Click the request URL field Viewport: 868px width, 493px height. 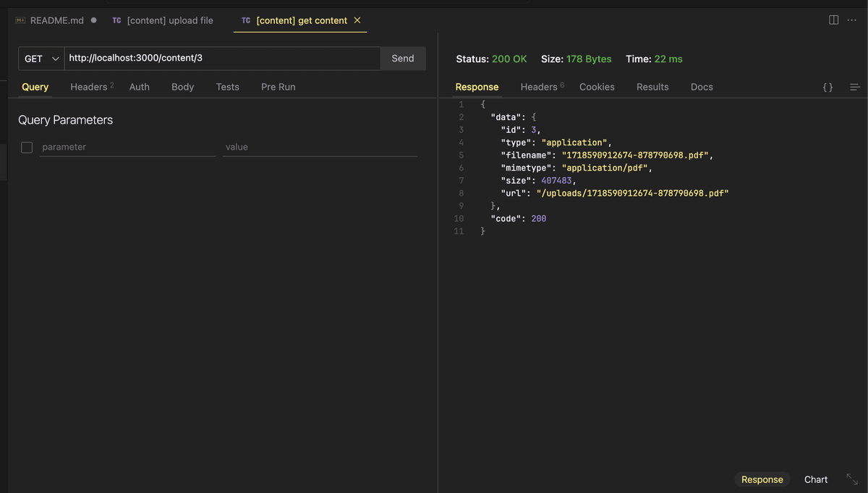(x=222, y=59)
